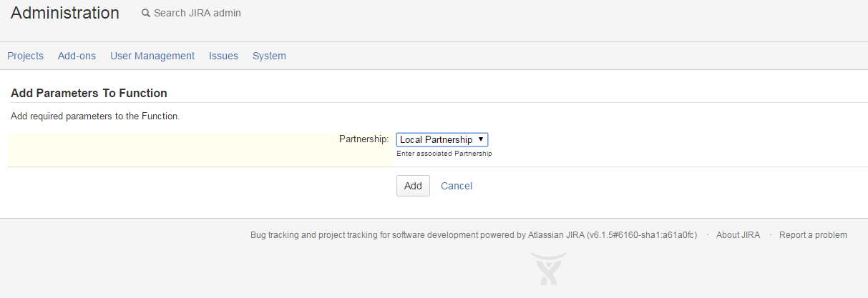
Task: Click the Partnership field label
Action: click(x=364, y=139)
